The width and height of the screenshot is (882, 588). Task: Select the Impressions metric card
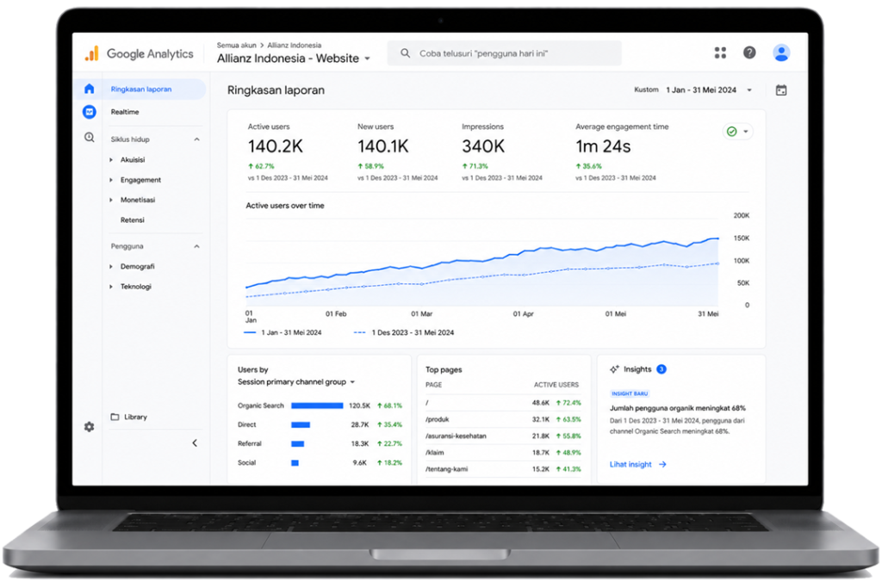(x=502, y=152)
